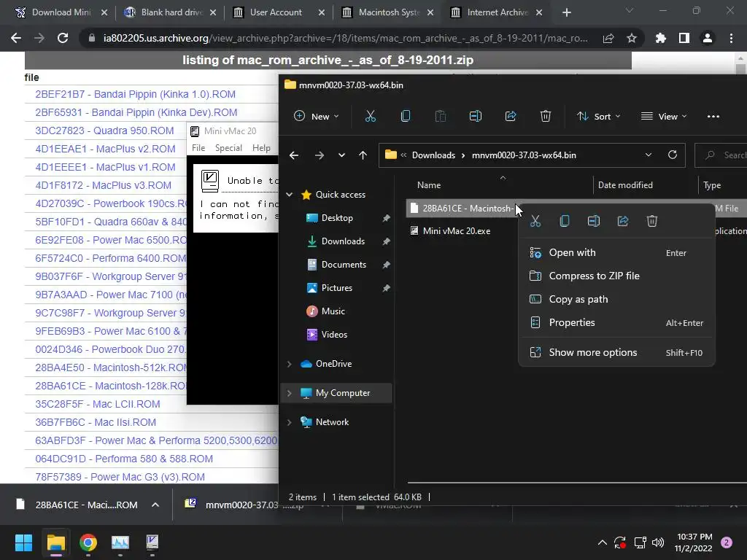The height and width of the screenshot is (560, 747).
Task: Bookmark this page with the star icon
Action: [632, 38]
